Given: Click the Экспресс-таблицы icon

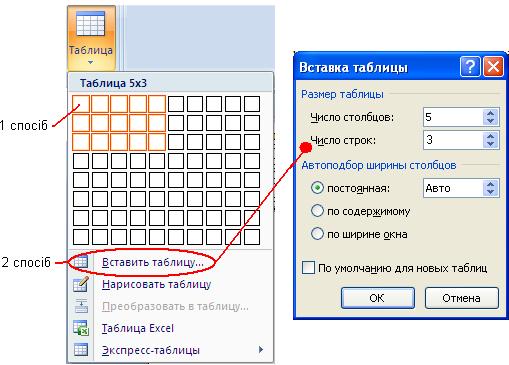Looking at the screenshot, I should [x=81, y=350].
